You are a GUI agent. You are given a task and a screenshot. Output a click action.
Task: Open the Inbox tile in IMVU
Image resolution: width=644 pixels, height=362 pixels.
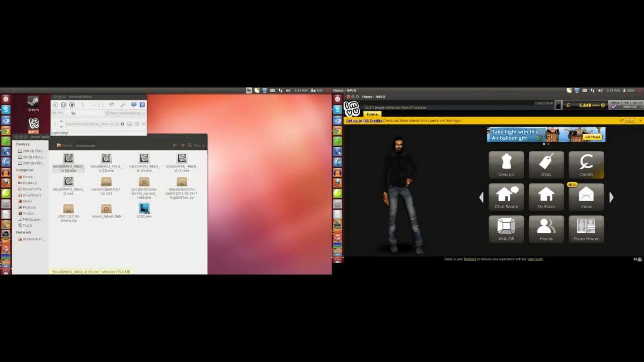(x=586, y=197)
